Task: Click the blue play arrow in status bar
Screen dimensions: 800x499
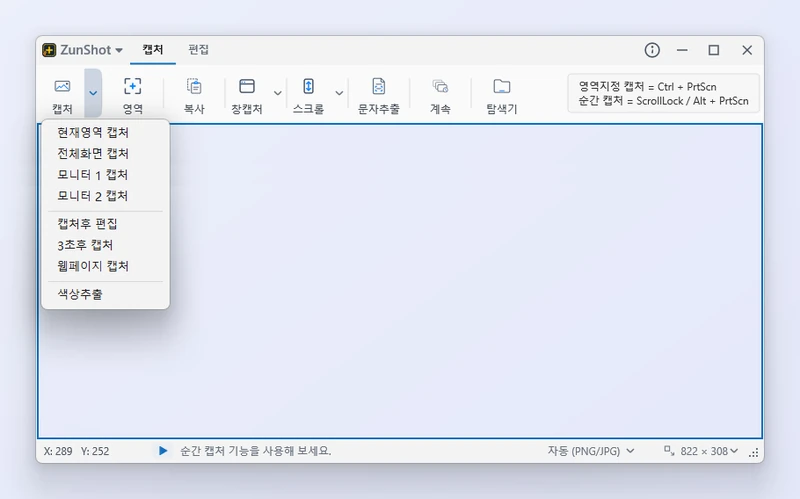Action: click(163, 451)
